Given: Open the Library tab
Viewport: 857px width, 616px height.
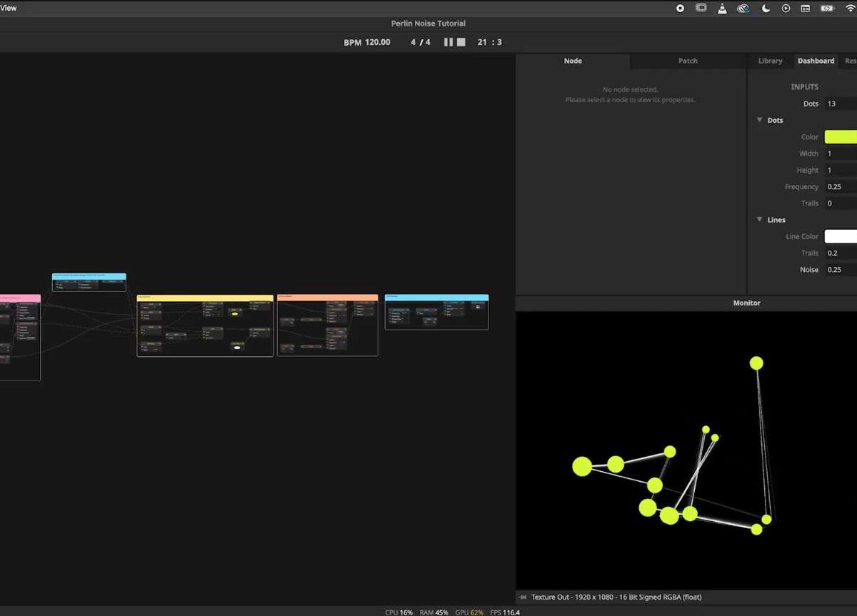Looking at the screenshot, I should [x=770, y=61].
